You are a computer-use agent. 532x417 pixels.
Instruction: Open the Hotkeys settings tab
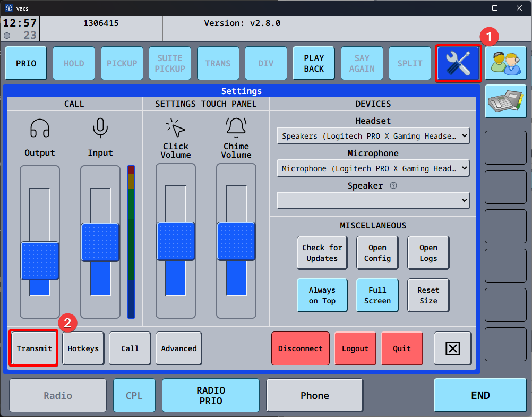coord(83,348)
